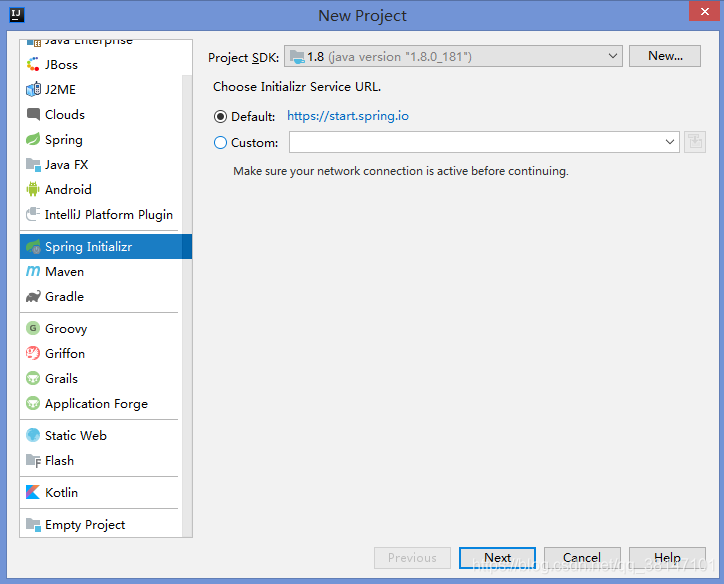Select Spring label in list
The width and height of the screenshot is (724, 584).
tap(63, 140)
